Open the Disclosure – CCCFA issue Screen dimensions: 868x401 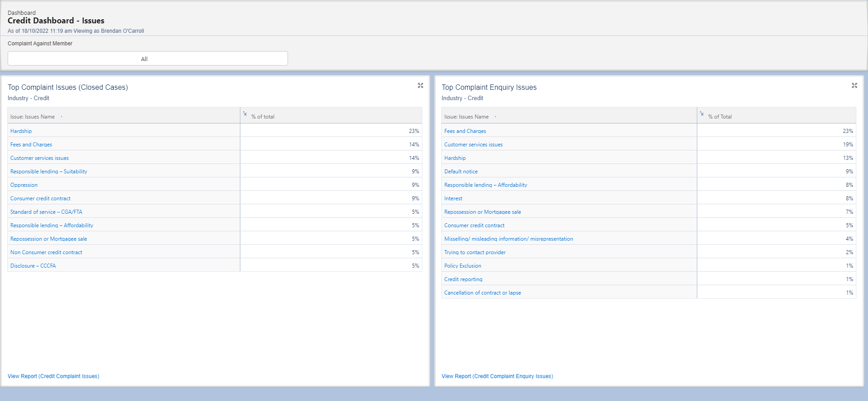click(33, 266)
